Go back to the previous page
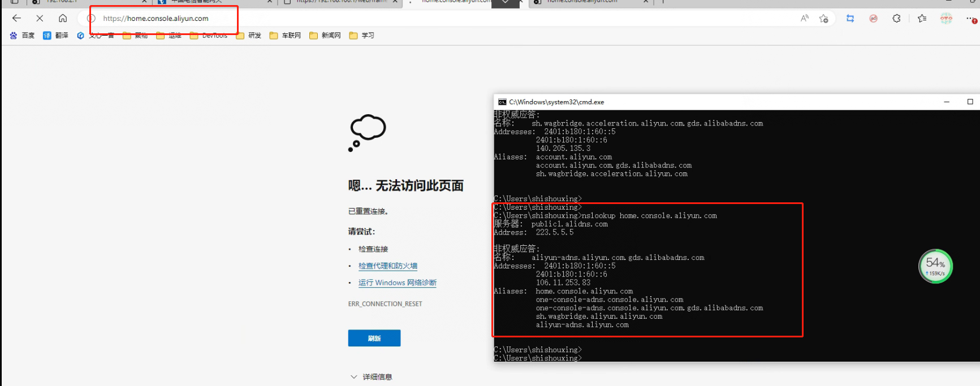Image resolution: width=980 pixels, height=386 pixels. coord(16,18)
